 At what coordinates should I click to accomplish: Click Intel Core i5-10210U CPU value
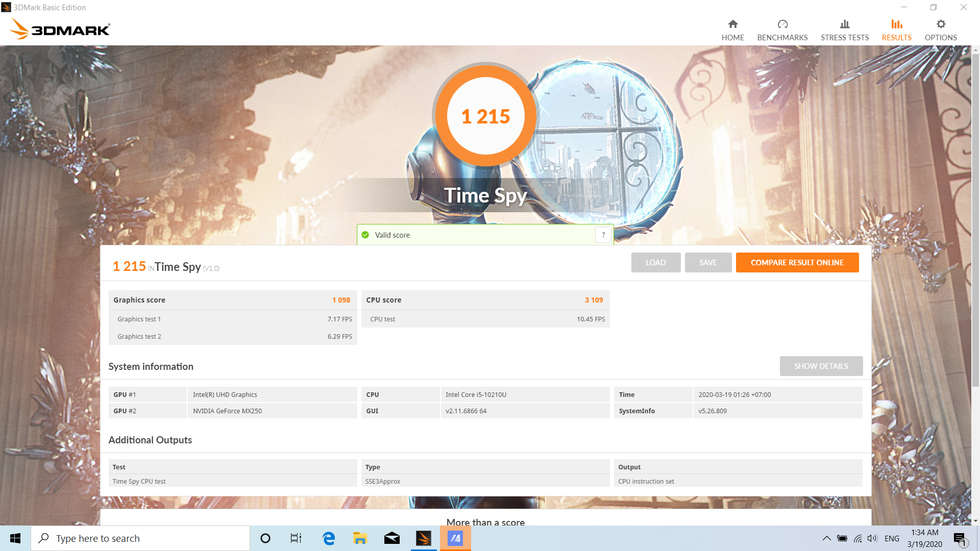476,395
